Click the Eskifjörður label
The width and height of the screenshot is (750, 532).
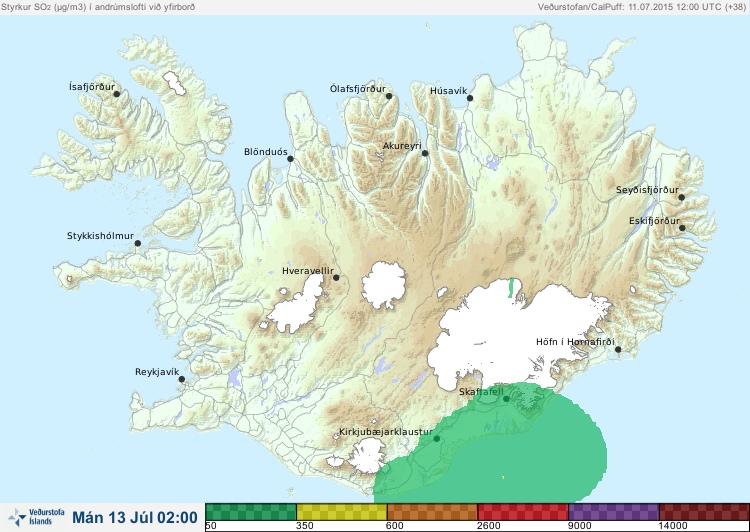[x=654, y=221]
